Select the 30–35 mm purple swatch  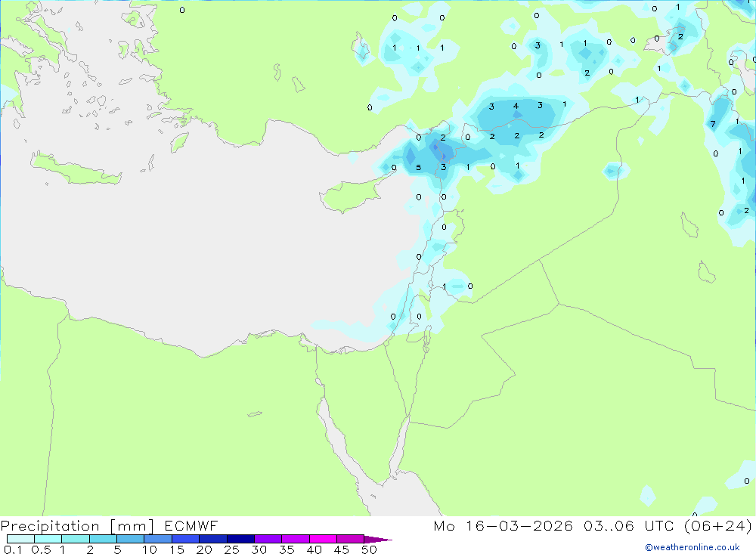[268, 539]
